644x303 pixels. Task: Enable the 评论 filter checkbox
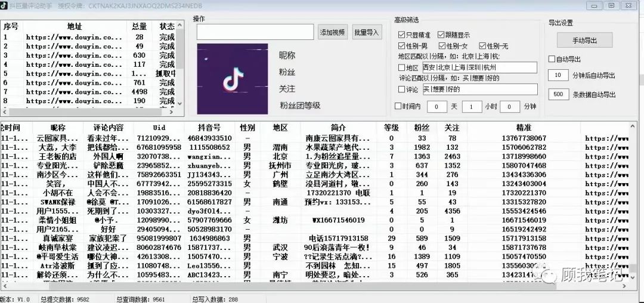point(401,89)
